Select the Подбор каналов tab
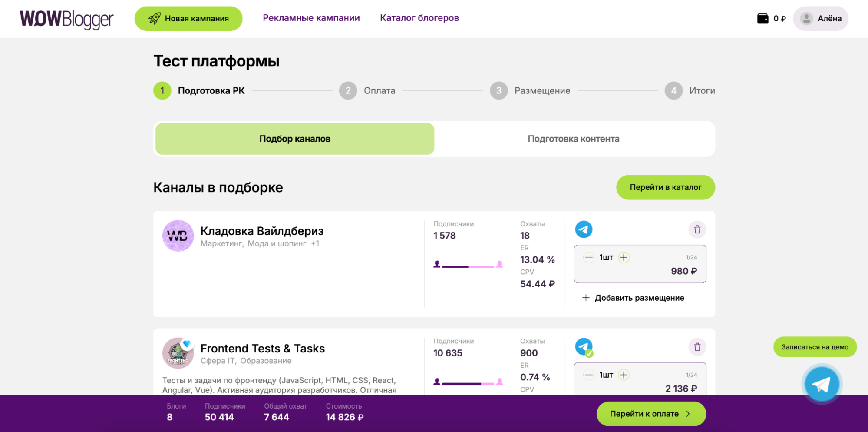 [x=295, y=139]
